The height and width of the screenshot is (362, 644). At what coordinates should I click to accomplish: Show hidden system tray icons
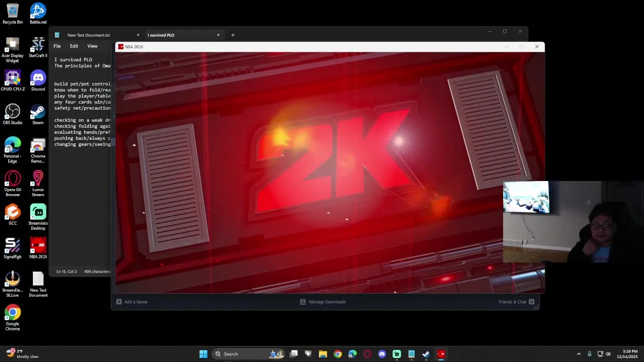[x=579, y=354]
